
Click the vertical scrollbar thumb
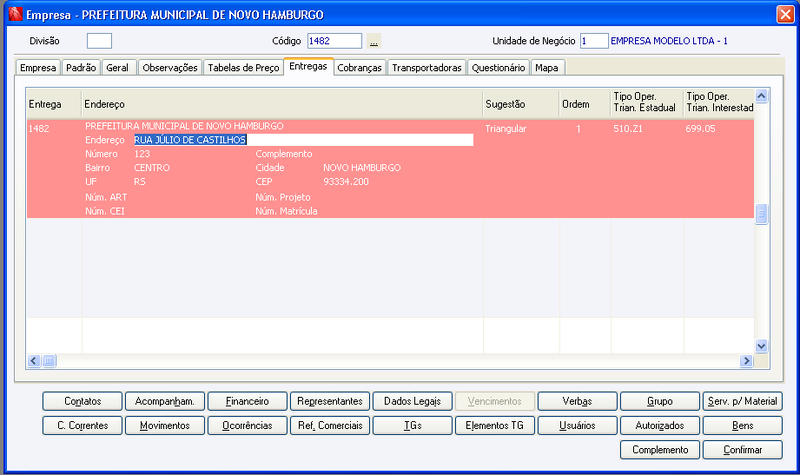pos(761,214)
